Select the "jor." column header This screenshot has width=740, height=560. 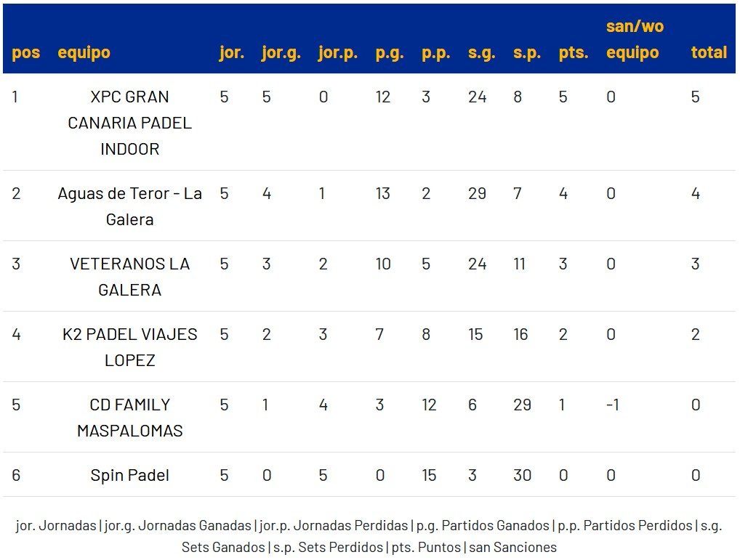(x=232, y=52)
